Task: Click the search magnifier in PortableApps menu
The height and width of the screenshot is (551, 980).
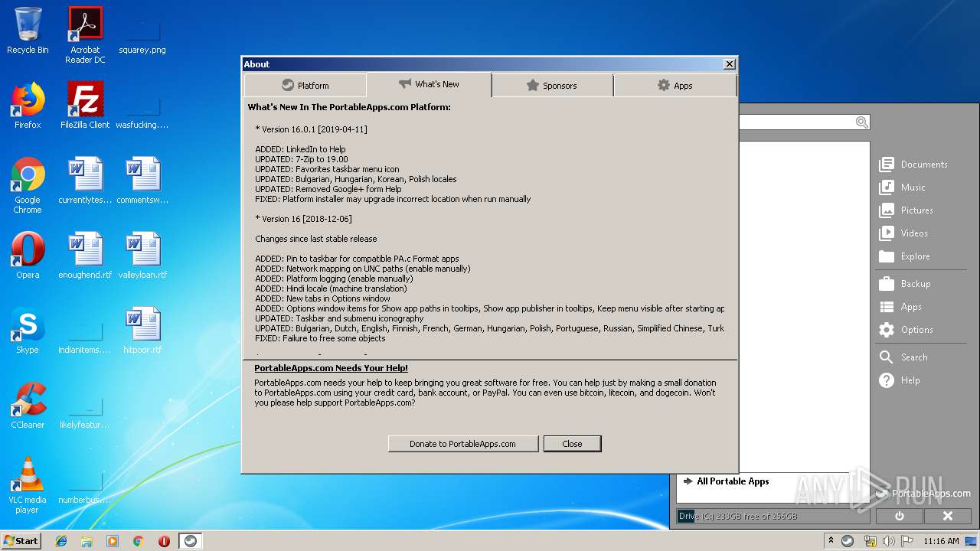Action: point(861,122)
